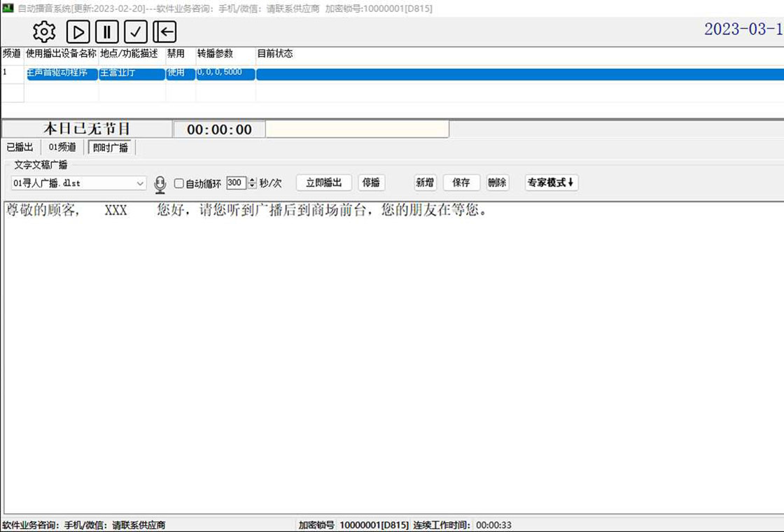Select the 主营业厅 location cell
784x532 pixels.
point(132,74)
